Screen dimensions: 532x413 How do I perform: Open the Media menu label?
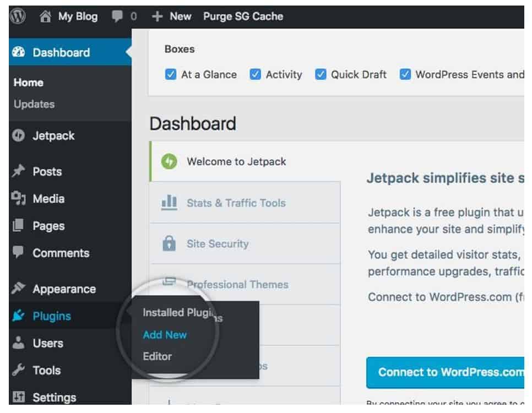[x=48, y=199]
